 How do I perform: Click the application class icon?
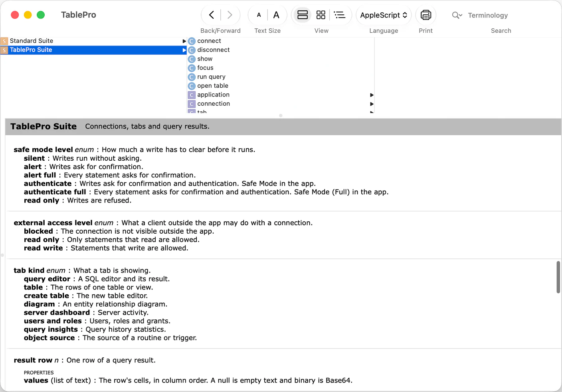point(192,95)
